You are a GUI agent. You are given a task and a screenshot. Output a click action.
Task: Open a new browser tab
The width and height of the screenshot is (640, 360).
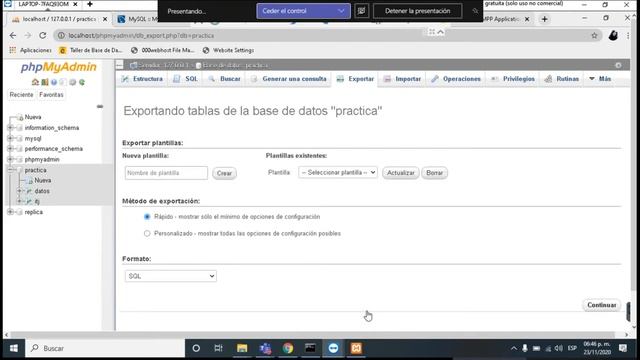coord(544,19)
